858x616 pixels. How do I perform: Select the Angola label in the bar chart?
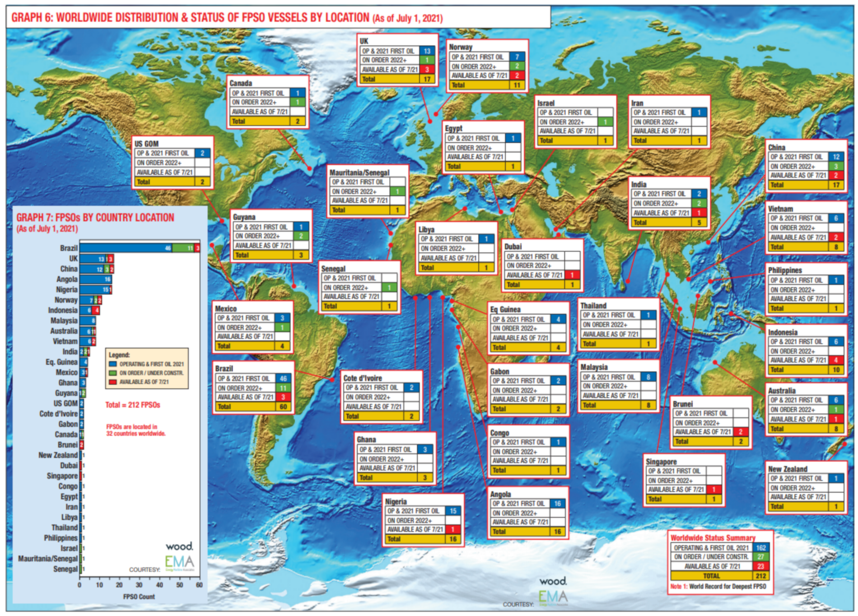click(67, 279)
